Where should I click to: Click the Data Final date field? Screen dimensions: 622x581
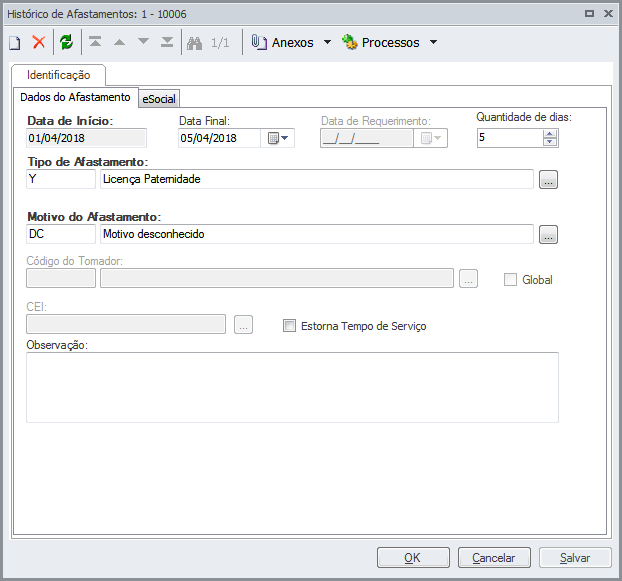pyautogui.click(x=219, y=138)
